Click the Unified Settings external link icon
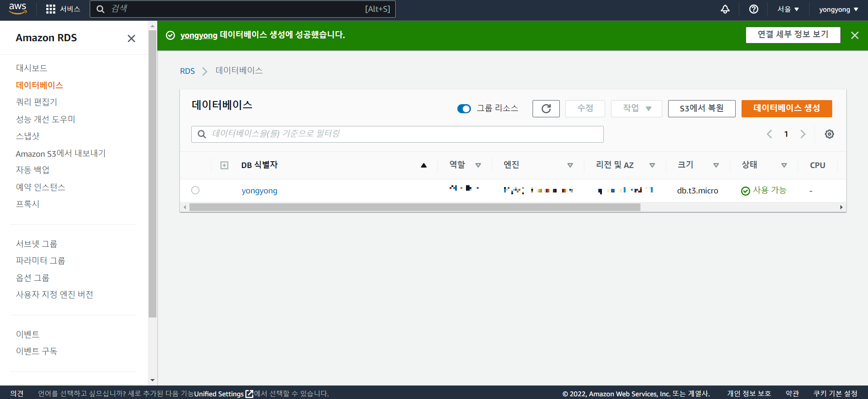The image size is (868, 399). pyautogui.click(x=249, y=394)
